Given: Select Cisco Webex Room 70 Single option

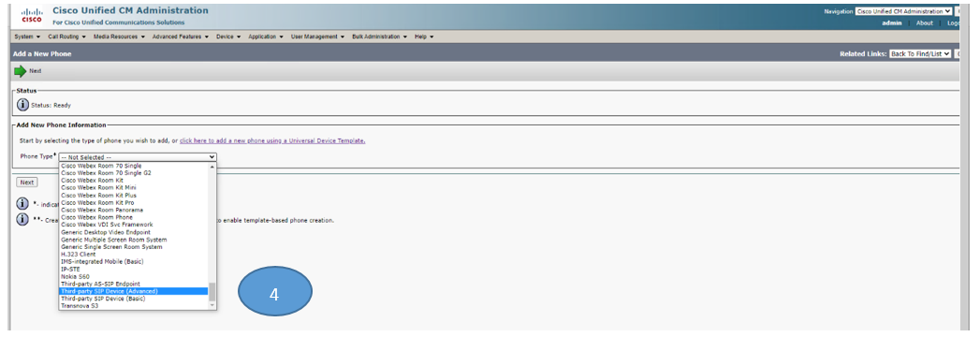Looking at the screenshot, I should click(133, 166).
